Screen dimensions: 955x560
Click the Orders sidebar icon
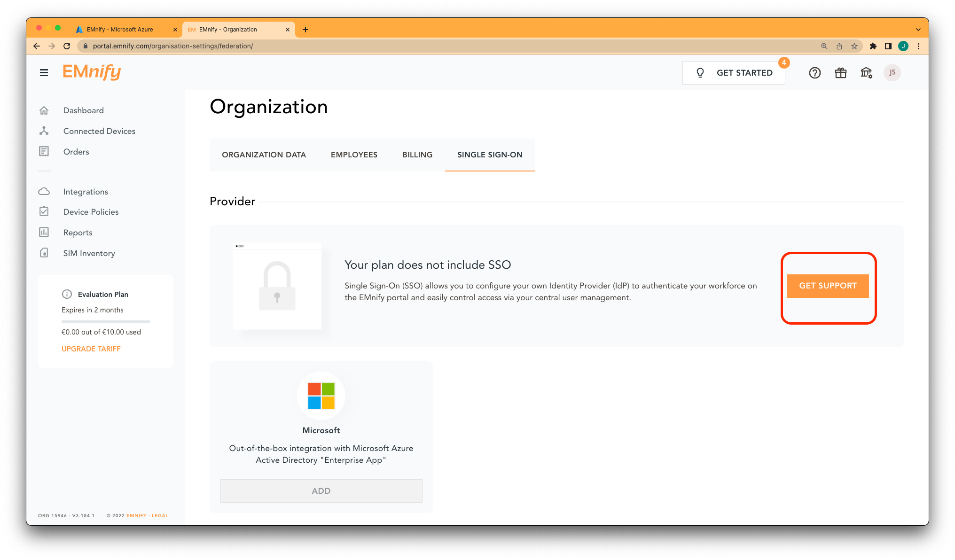pos(44,151)
